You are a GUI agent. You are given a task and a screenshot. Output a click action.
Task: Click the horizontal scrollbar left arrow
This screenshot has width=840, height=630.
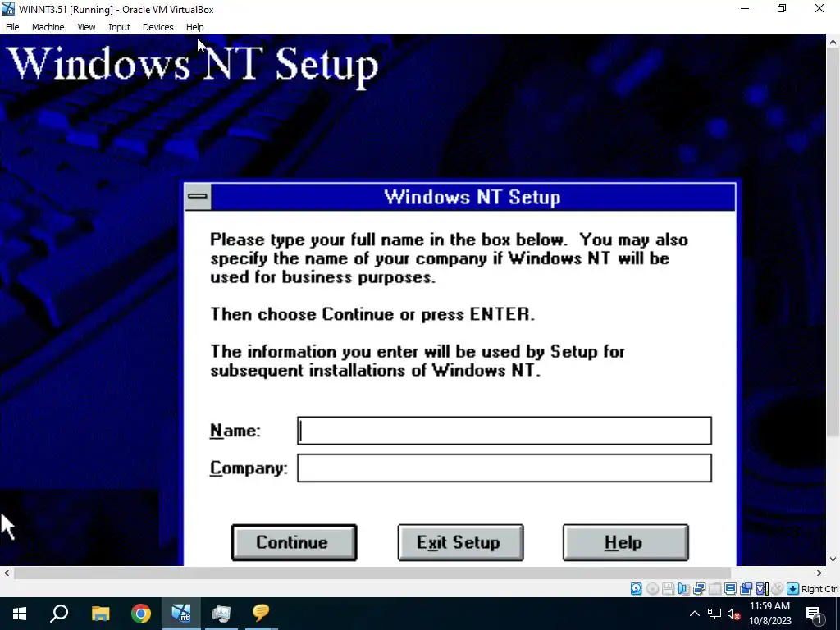point(7,573)
